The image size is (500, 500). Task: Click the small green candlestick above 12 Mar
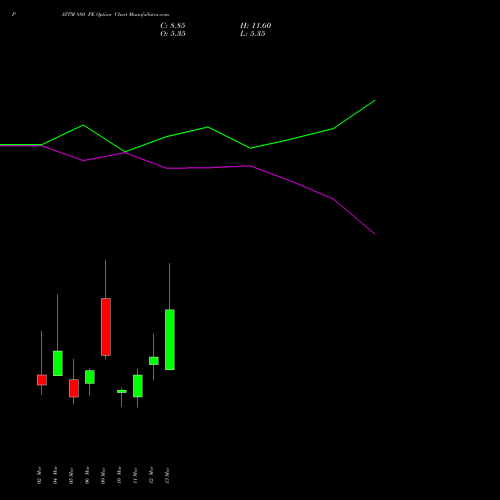pyautogui.click(x=154, y=361)
